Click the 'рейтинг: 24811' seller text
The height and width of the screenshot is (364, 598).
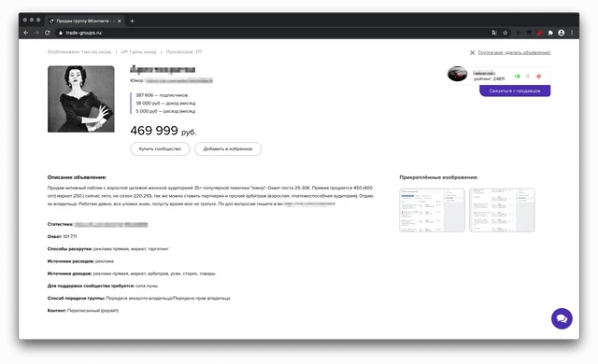(x=489, y=78)
